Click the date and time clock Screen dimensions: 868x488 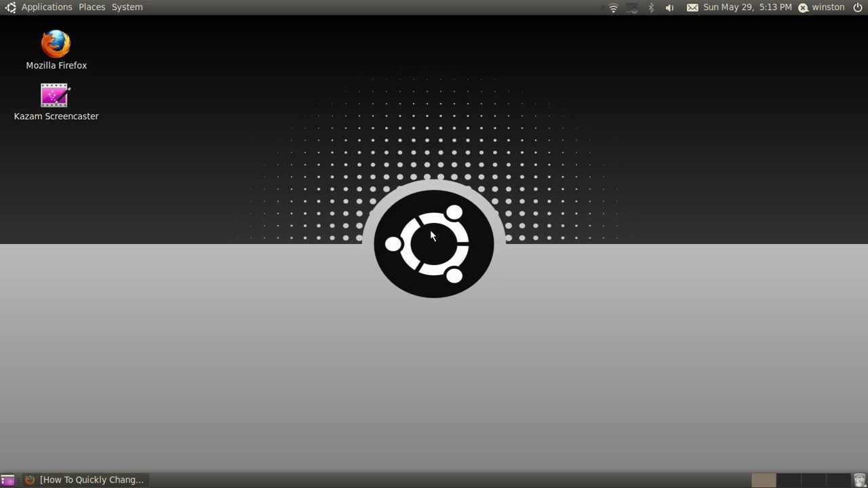point(747,7)
